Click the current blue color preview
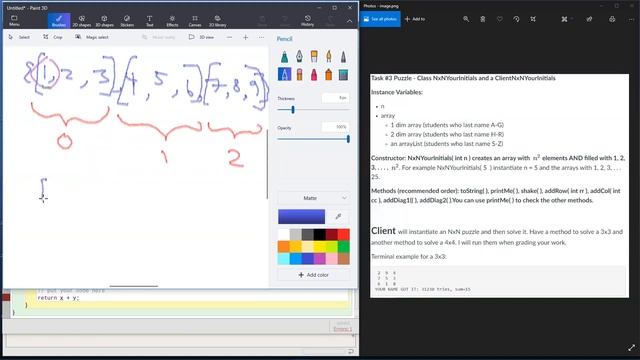 pyautogui.click(x=301, y=216)
